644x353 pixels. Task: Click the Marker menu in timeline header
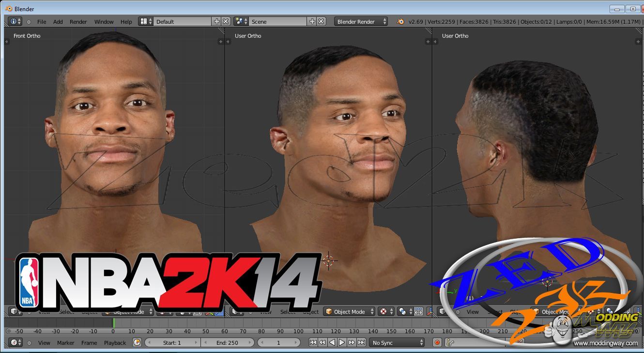(x=65, y=343)
